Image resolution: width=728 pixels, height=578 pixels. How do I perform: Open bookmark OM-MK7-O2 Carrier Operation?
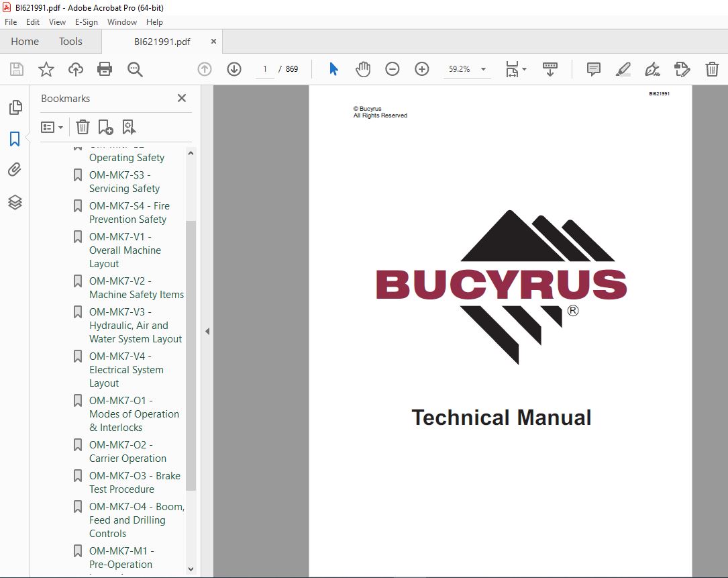tap(127, 451)
